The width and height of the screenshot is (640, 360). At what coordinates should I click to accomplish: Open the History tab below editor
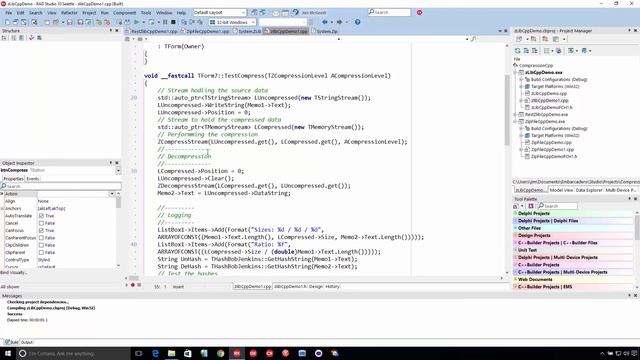[332, 287]
